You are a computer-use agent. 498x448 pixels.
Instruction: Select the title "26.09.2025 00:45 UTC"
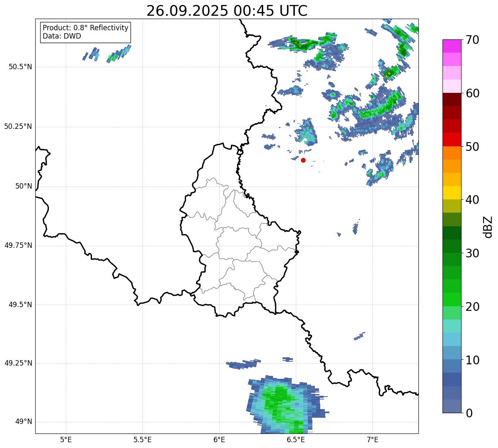click(x=227, y=11)
